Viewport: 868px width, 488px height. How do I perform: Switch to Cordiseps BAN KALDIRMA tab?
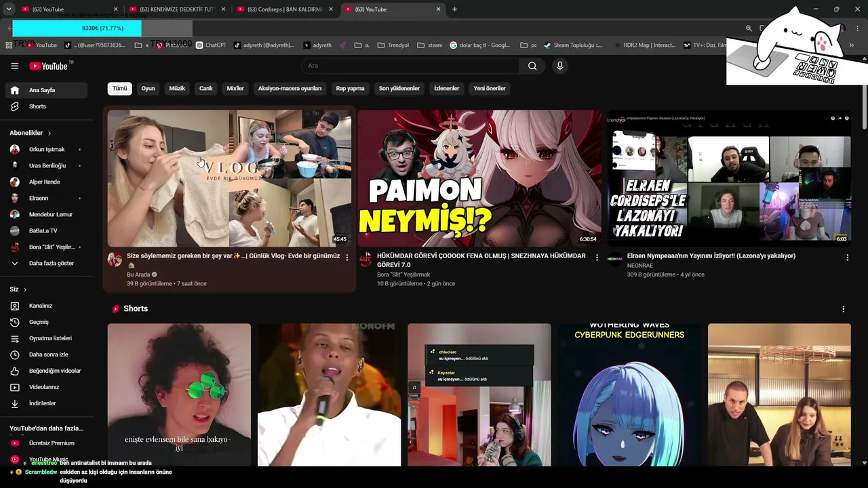pos(285,9)
